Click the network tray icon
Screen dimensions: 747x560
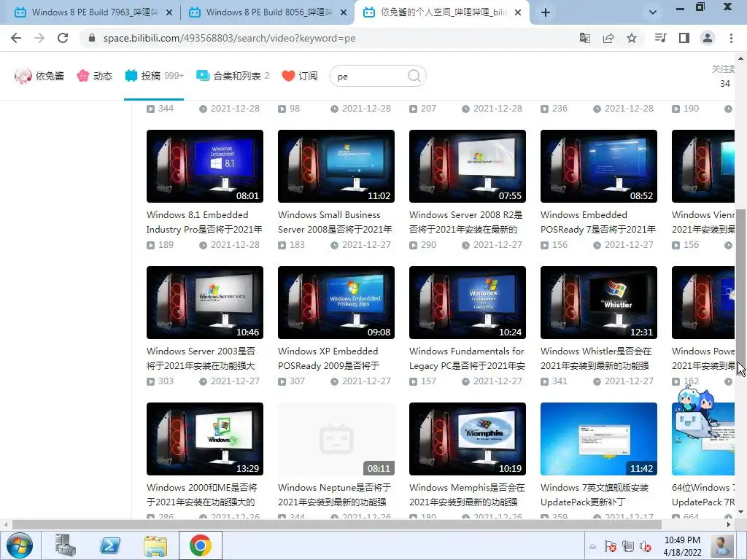pyautogui.click(x=628, y=547)
